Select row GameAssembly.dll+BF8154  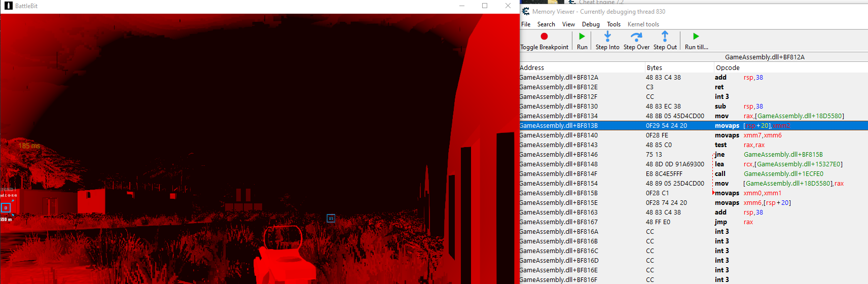[x=694, y=184]
